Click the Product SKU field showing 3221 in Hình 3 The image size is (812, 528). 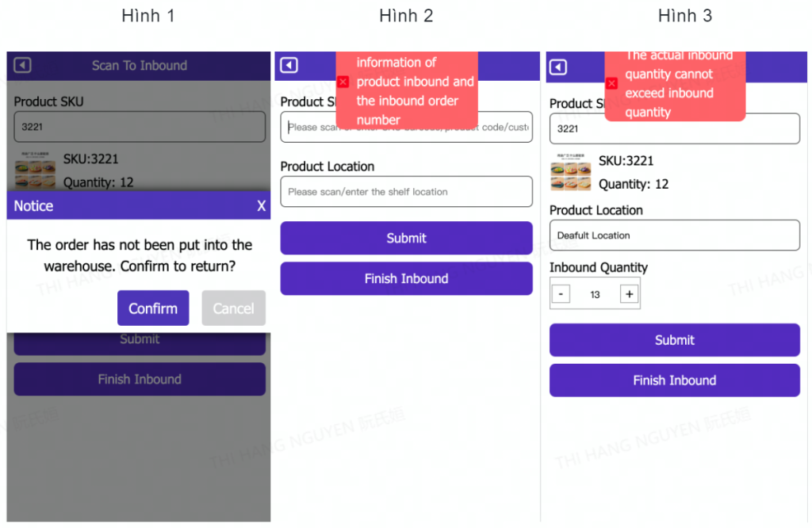coord(675,128)
